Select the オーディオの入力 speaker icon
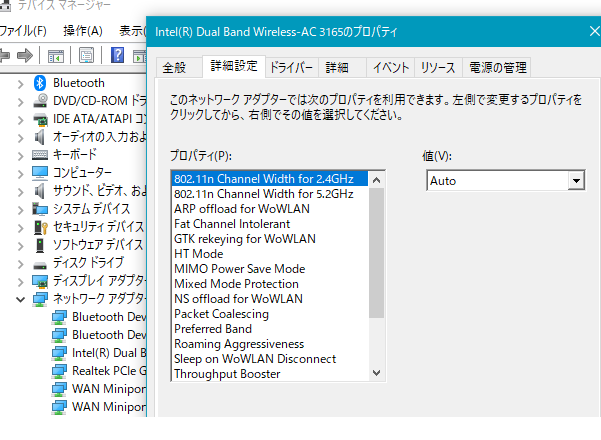Image resolution: width=601 pixels, height=440 pixels. tap(40, 137)
